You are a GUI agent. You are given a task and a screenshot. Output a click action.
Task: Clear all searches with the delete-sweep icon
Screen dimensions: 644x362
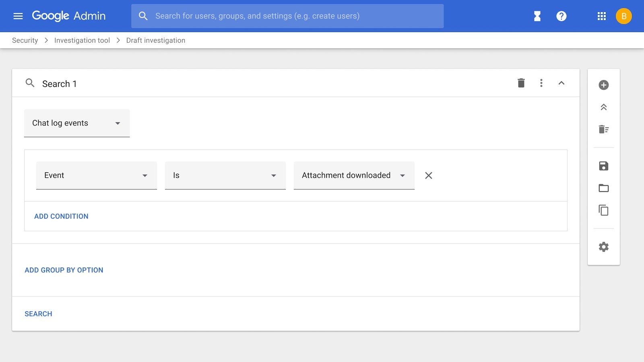pos(603,129)
